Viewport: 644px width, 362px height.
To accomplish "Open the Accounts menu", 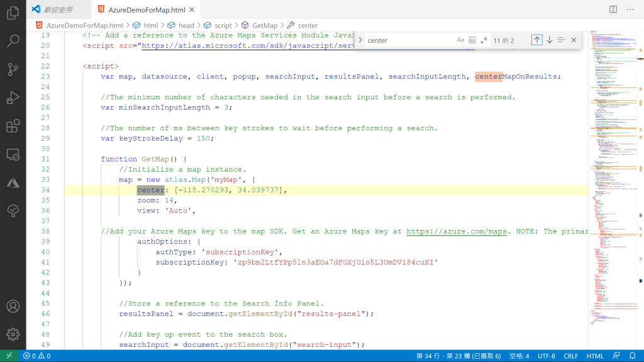I will pyautogui.click(x=13, y=306).
